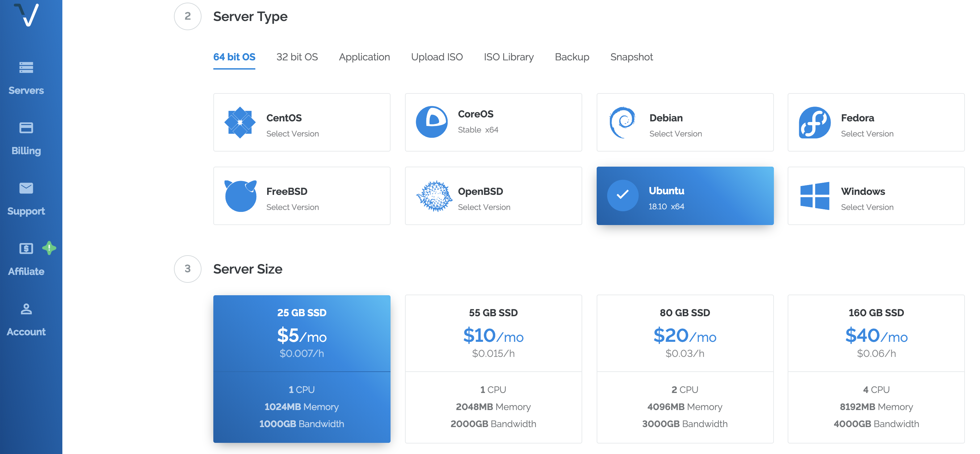Go to Account label in sidebar
Viewport: 980px width, 454px height.
pos(26,332)
